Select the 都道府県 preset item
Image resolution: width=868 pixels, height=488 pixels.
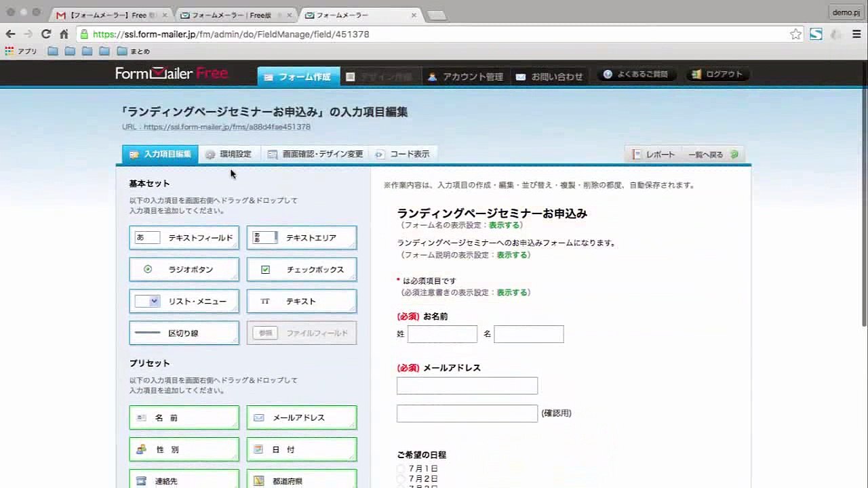coord(302,479)
